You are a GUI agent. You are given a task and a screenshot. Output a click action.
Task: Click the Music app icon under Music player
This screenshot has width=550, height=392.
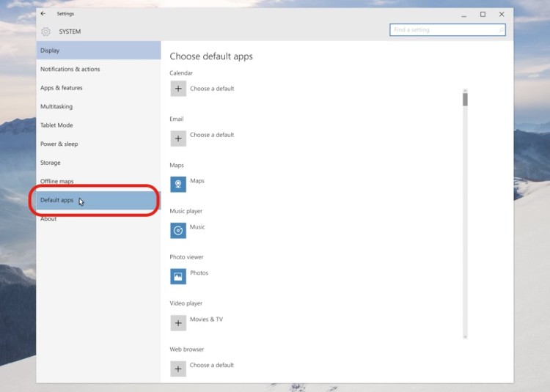178,231
